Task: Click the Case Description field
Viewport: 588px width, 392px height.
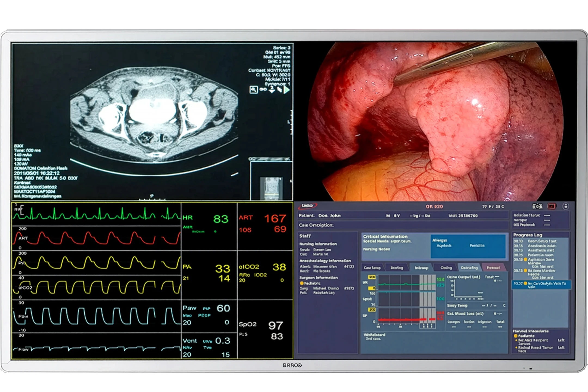Action: click(x=403, y=225)
